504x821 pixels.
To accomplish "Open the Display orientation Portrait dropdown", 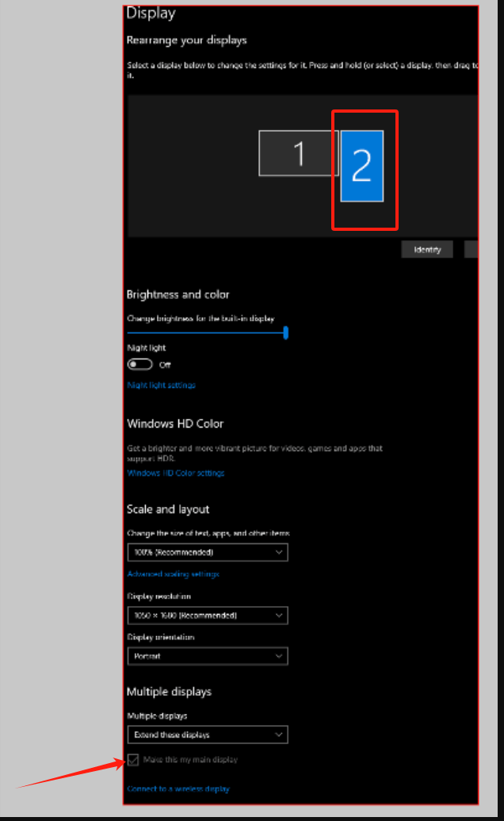I will [208, 656].
